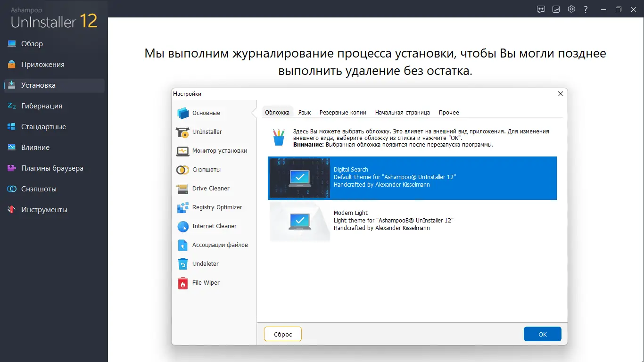Select Основные category in the settings dialog
Screen dimensions: 644x362
coord(215,113)
